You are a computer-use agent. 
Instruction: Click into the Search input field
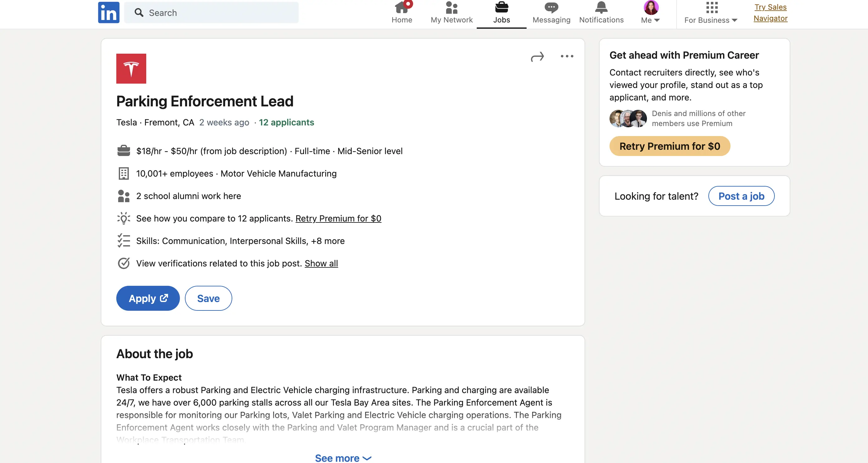click(x=216, y=12)
